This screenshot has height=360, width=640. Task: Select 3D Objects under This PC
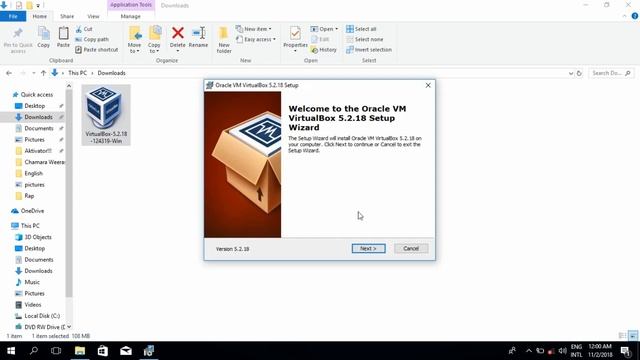tap(38, 237)
